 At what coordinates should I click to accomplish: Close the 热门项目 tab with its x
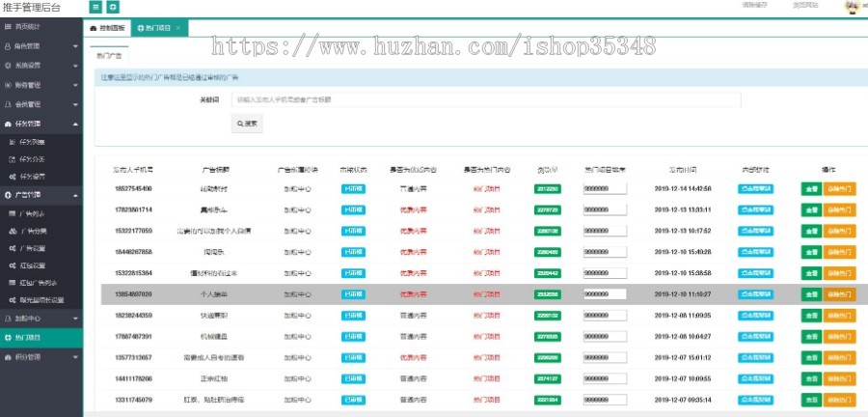click(178, 28)
